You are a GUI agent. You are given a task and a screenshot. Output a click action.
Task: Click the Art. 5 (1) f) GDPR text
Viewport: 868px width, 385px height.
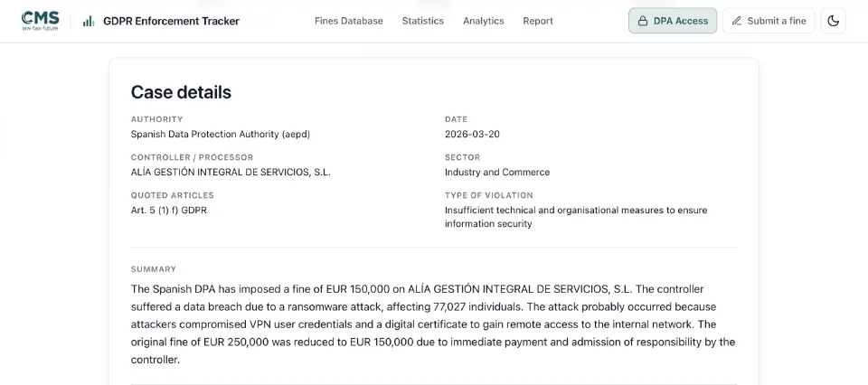[169, 211]
